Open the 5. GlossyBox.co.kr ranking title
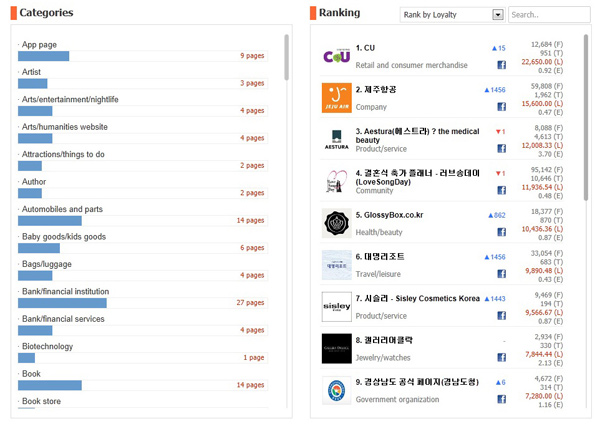Image resolution: width=600 pixels, height=429 pixels. [389, 215]
